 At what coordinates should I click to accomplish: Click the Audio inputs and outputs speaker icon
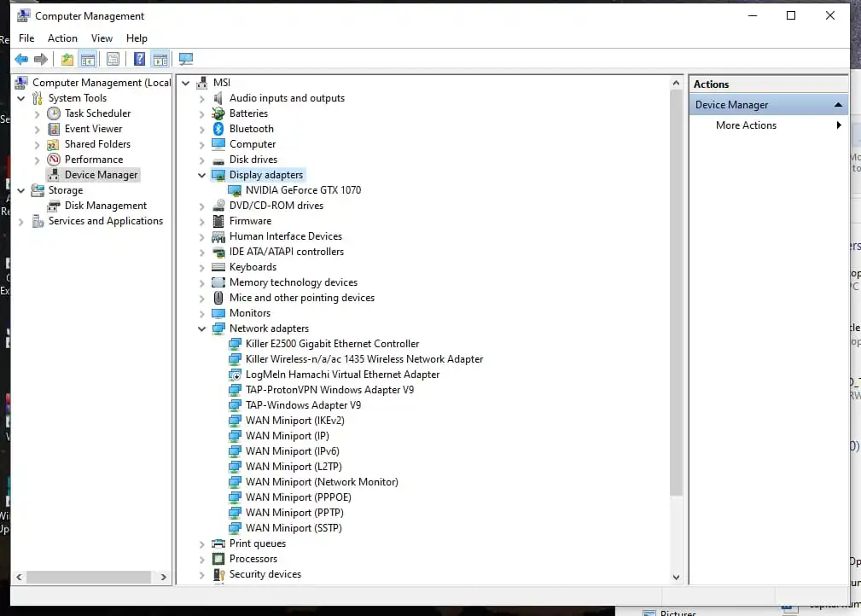[x=218, y=98]
